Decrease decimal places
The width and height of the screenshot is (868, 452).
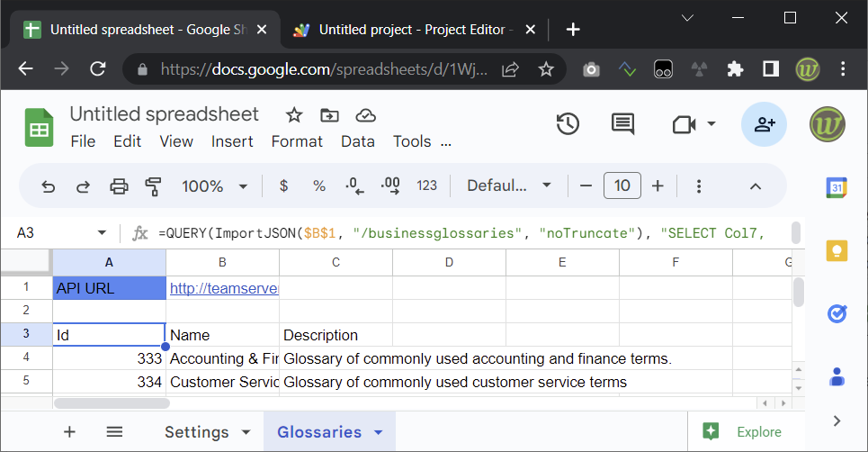[354, 185]
